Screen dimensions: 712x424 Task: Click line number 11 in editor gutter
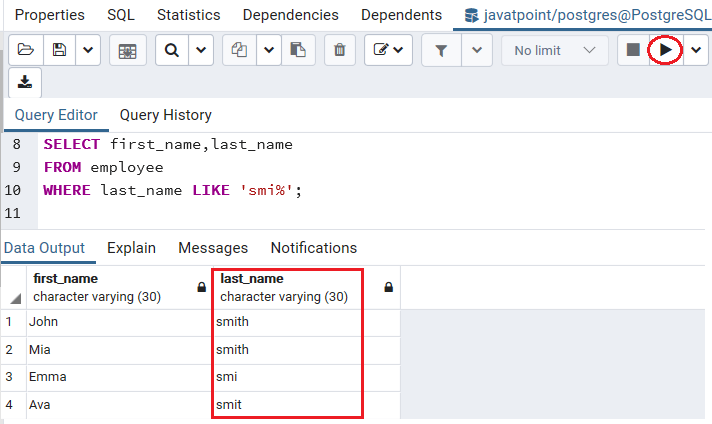pyautogui.click(x=13, y=213)
